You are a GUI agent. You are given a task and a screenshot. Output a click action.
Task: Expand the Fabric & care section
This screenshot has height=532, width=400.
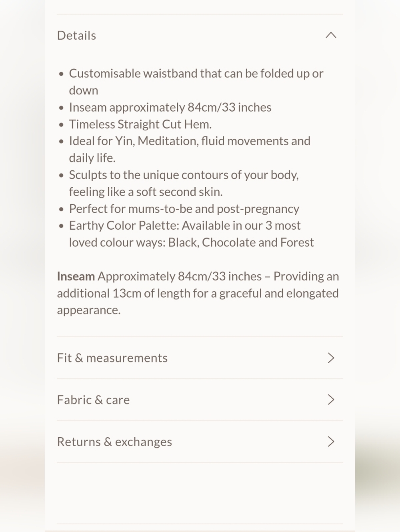[200, 400]
